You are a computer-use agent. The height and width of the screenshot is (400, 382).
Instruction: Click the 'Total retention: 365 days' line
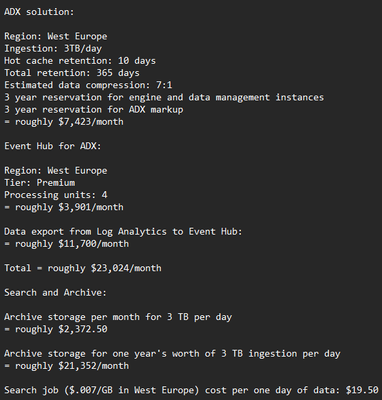tap(72, 73)
